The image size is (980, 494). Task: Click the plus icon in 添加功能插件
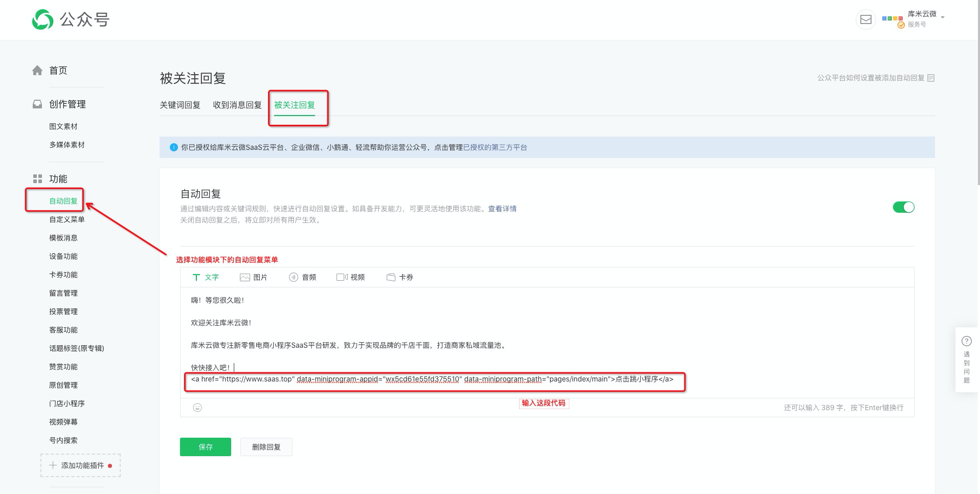pyautogui.click(x=53, y=465)
